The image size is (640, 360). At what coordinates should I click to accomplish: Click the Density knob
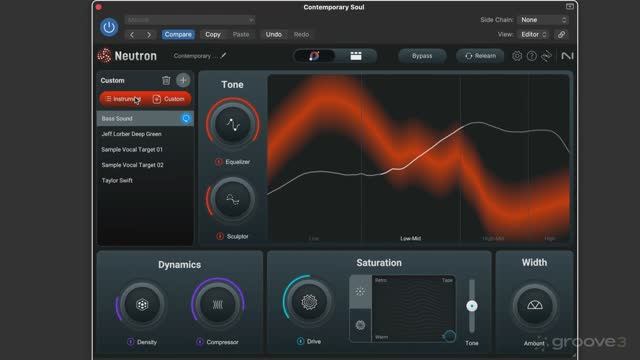[x=142, y=304]
